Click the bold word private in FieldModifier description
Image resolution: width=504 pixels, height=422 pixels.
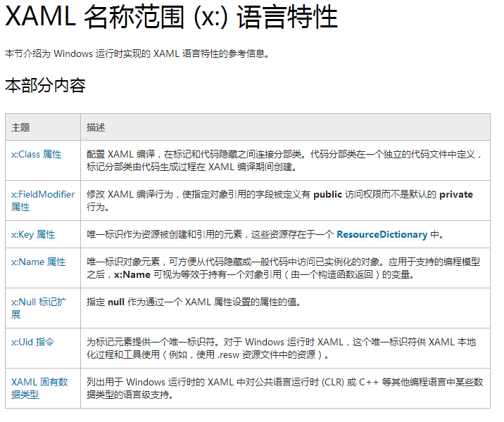tap(456, 195)
